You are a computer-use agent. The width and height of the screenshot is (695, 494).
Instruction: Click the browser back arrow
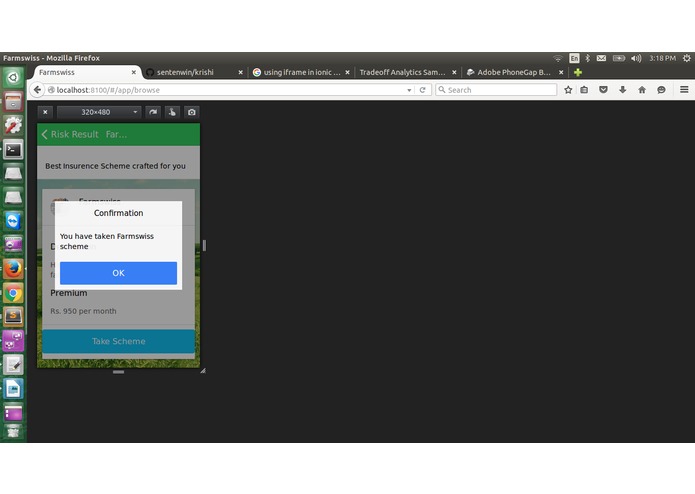click(x=38, y=90)
